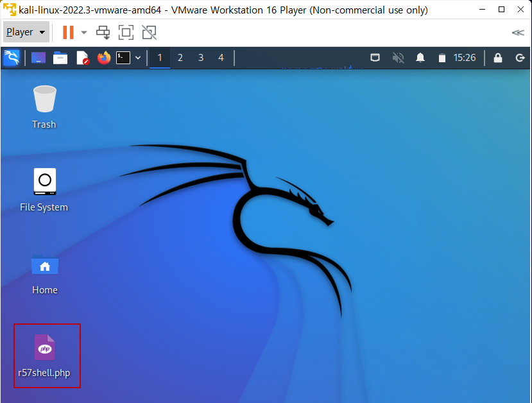532x403 pixels.
Task: Click the Home label text
Action: [45, 290]
